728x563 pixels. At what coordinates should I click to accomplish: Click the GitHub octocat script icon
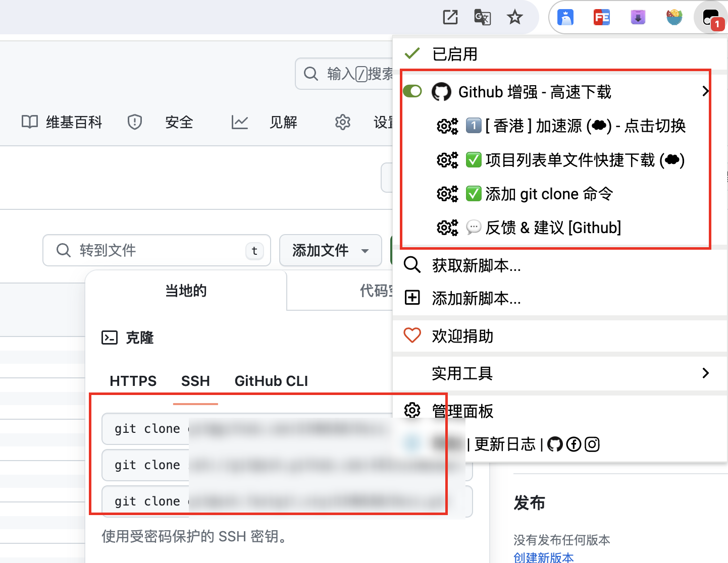(441, 92)
